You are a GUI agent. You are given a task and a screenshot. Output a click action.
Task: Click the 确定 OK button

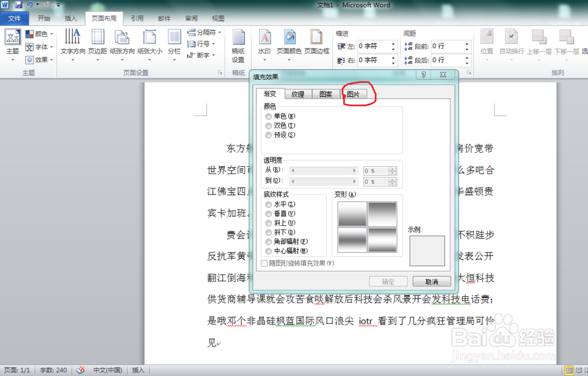(x=388, y=281)
